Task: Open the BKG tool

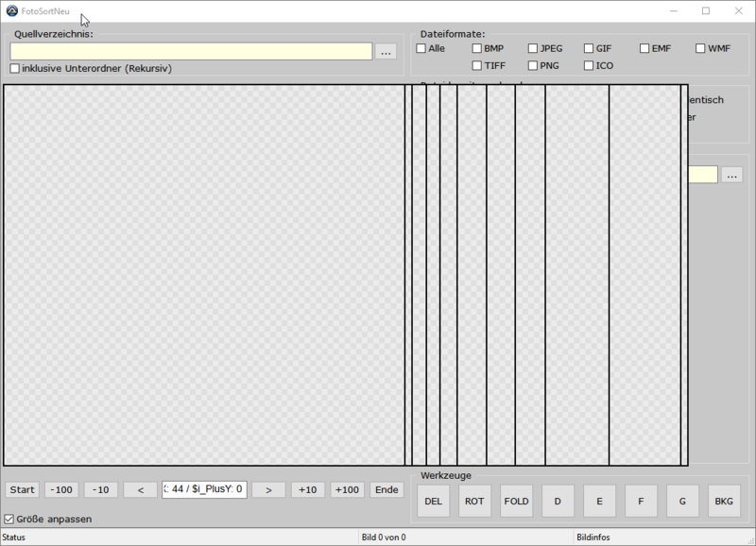Action: [724, 501]
